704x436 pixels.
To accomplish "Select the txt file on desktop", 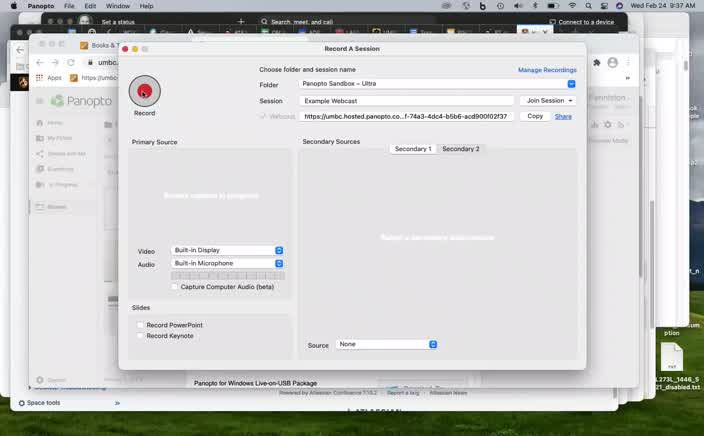I will point(672,357).
